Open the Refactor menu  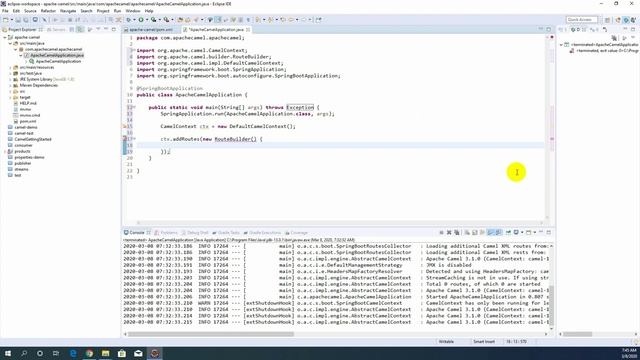48,11
